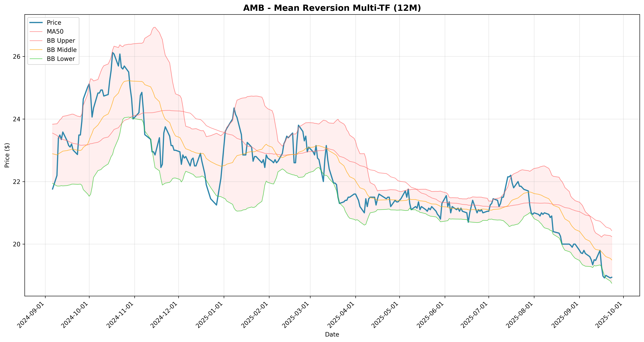Viewport: 644px width, 342px height.
Task: Click the green BB Lower line sample in legend
Action: [x=36, y=59]
